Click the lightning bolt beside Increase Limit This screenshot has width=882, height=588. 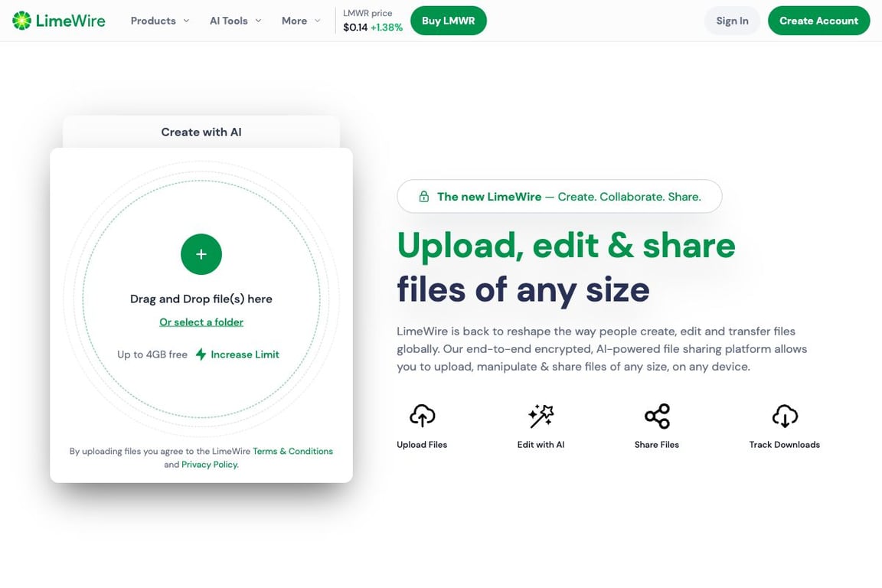pos(201,354)
